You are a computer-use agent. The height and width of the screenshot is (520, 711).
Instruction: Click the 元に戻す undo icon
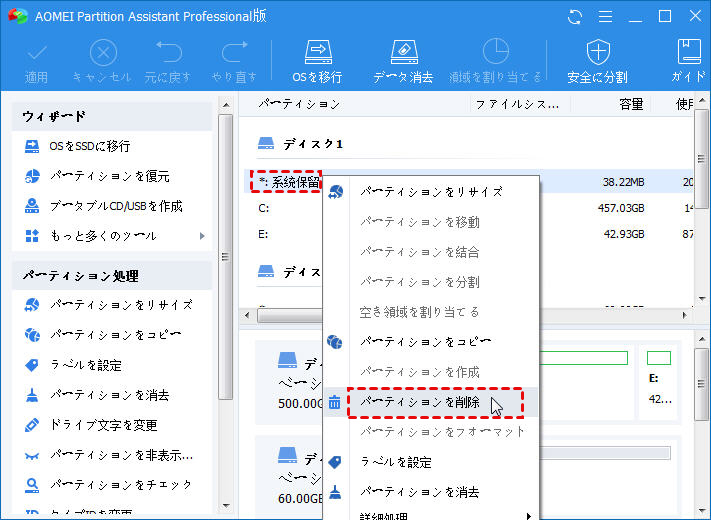click(168, 53)
